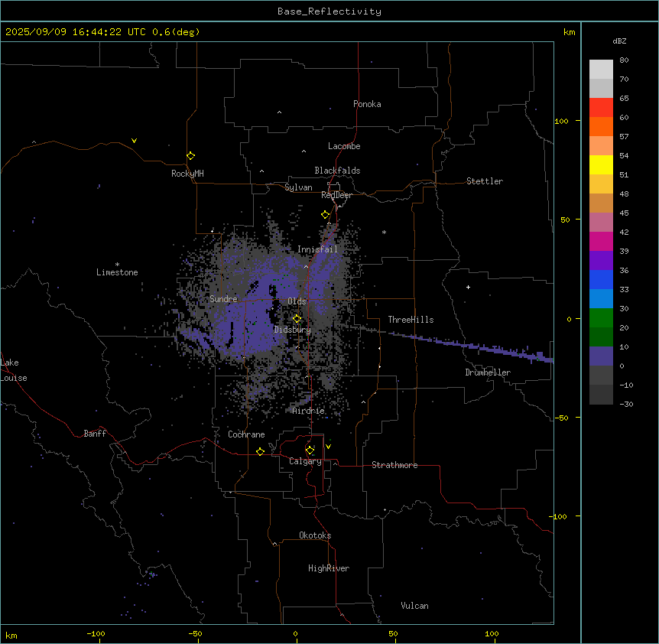Click the RockyMH label

coord(187,174)
